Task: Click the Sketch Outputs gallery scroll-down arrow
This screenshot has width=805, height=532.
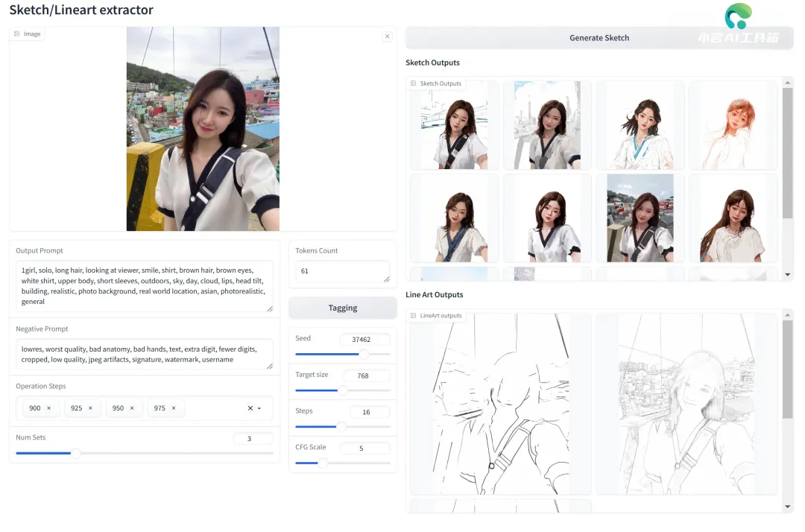Action: coord(788,275)
